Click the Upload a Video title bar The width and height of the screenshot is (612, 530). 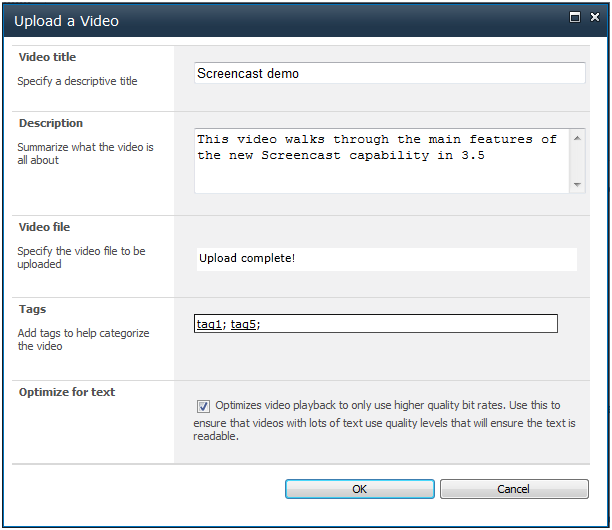pos(280,19)
